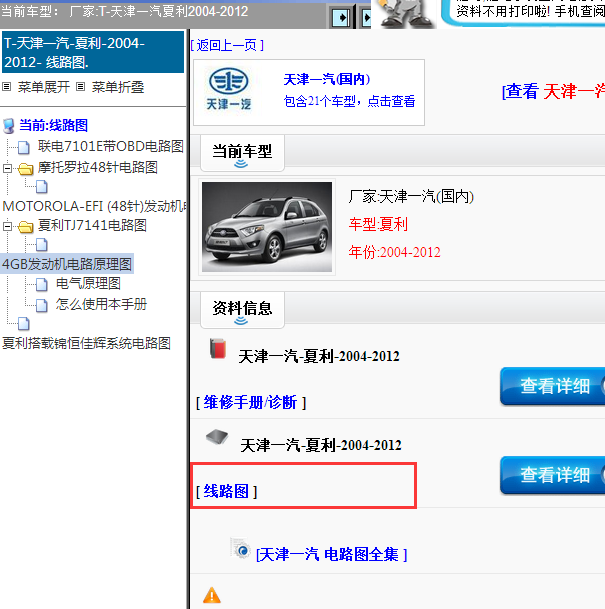
Task: Collapse the 摩托罗拉48针电路图 tree node
Action: tap(7, 168)
